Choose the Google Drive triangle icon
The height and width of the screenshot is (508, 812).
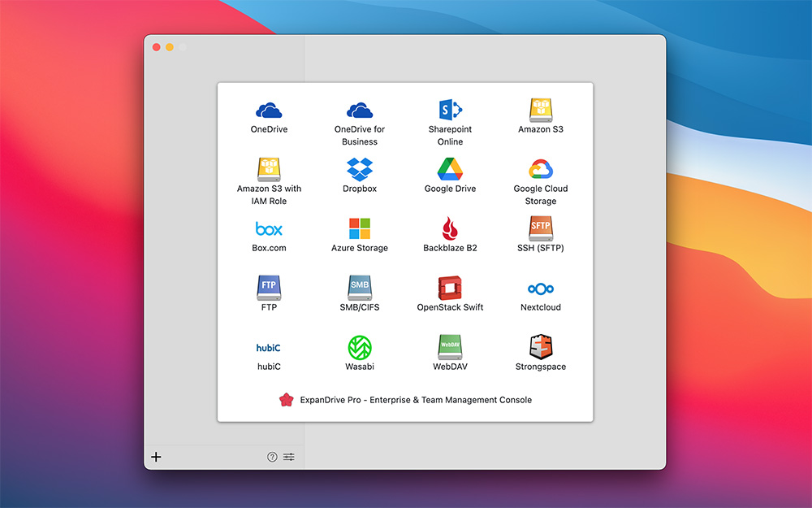click(450, 169)
